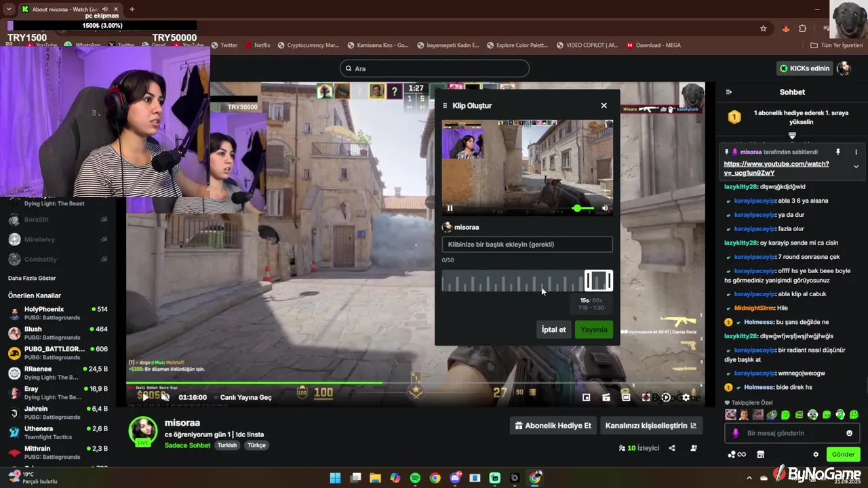Open the misoraa channel avatar
This screenshot has width=868, height=488.
point(143,431)
